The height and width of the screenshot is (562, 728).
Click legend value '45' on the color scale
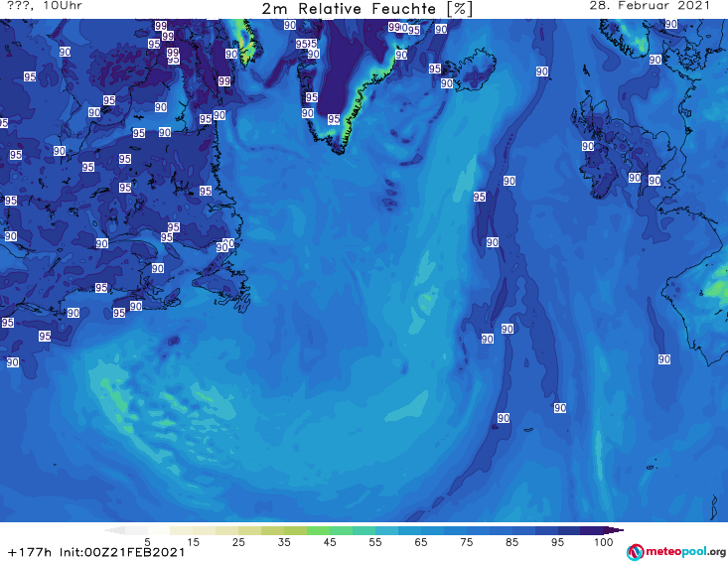(329, 542)
